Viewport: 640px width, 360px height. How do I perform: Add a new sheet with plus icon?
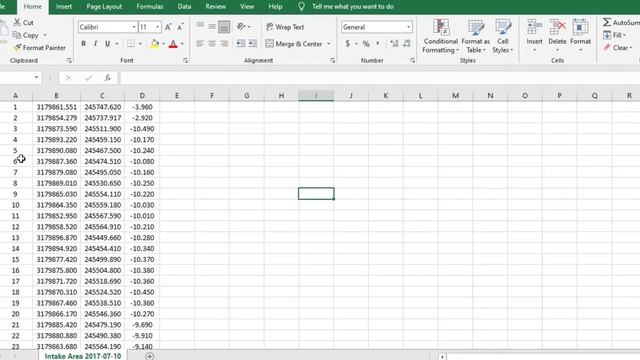click(x=150, y=356)
